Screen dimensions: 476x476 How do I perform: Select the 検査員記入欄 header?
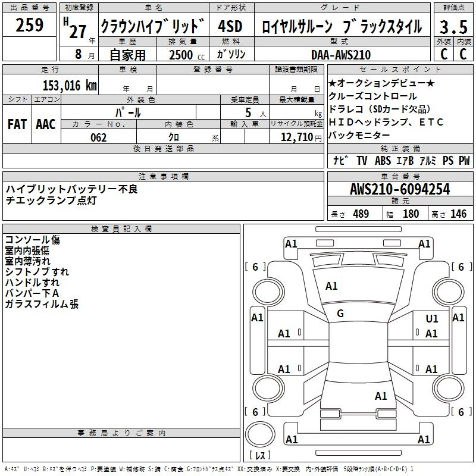point(121,229)
